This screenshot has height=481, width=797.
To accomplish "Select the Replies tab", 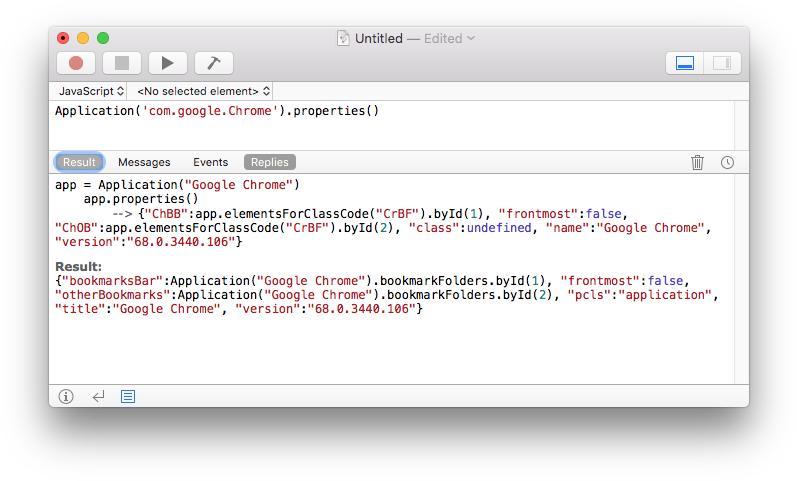I will (269, 162).
